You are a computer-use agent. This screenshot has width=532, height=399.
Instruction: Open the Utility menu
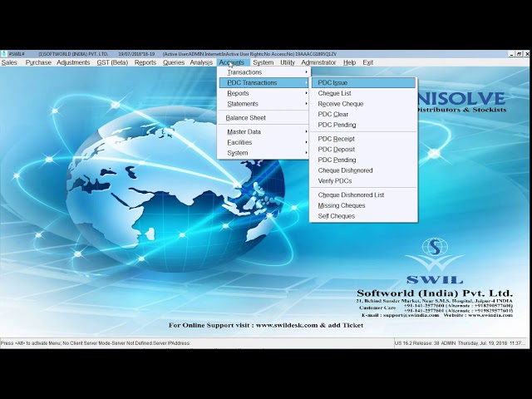(x=288, y=62)
